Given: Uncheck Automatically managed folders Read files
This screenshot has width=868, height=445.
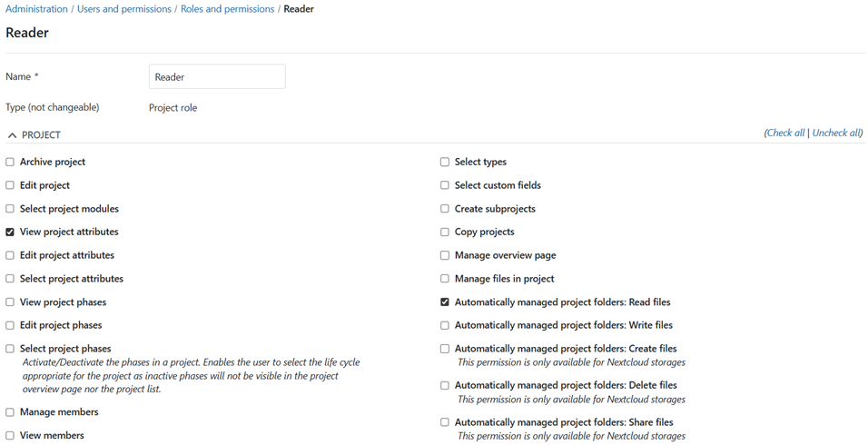Looking at the screenshot, I should (x=445, y=302).
